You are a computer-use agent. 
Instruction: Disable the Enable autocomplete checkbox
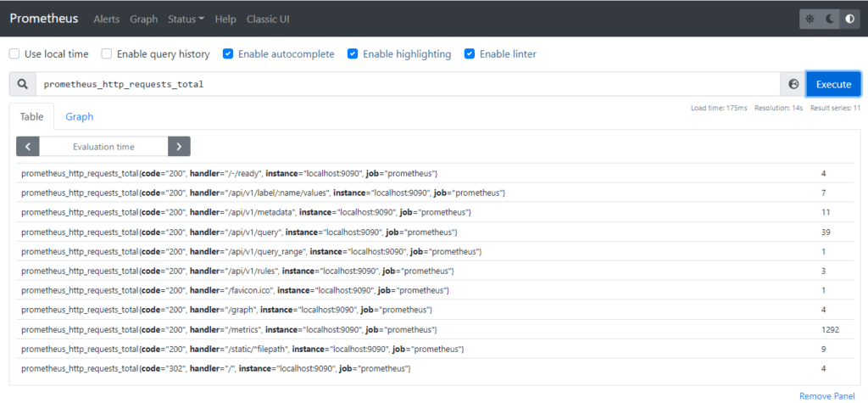click(x=227, y=53)
